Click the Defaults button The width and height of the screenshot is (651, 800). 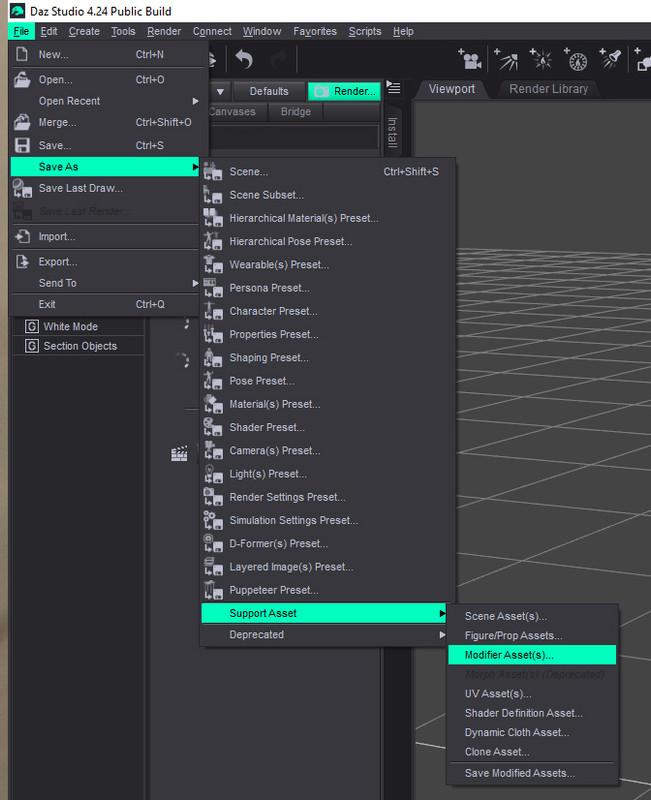269,91
